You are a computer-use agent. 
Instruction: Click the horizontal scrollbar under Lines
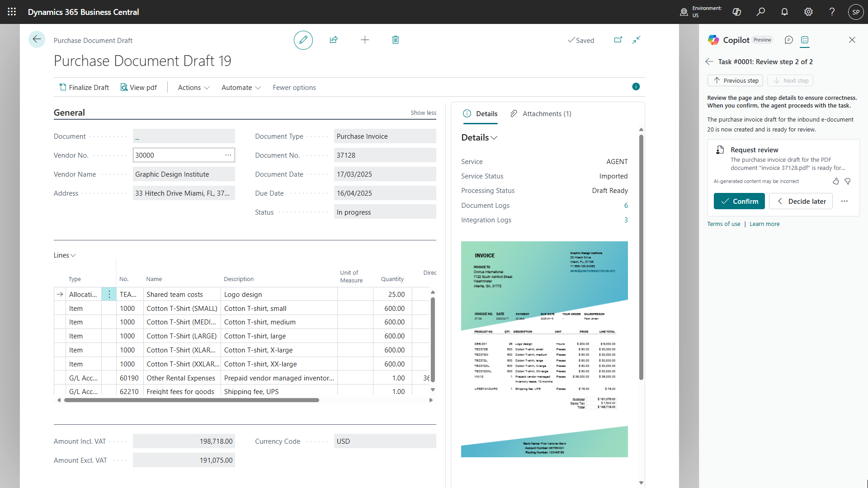(192, 400)
